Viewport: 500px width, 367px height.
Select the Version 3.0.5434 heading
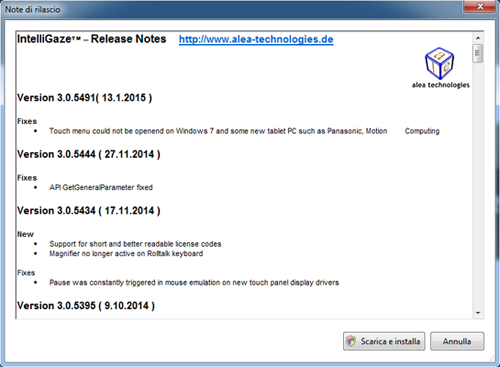coord(89,211)
